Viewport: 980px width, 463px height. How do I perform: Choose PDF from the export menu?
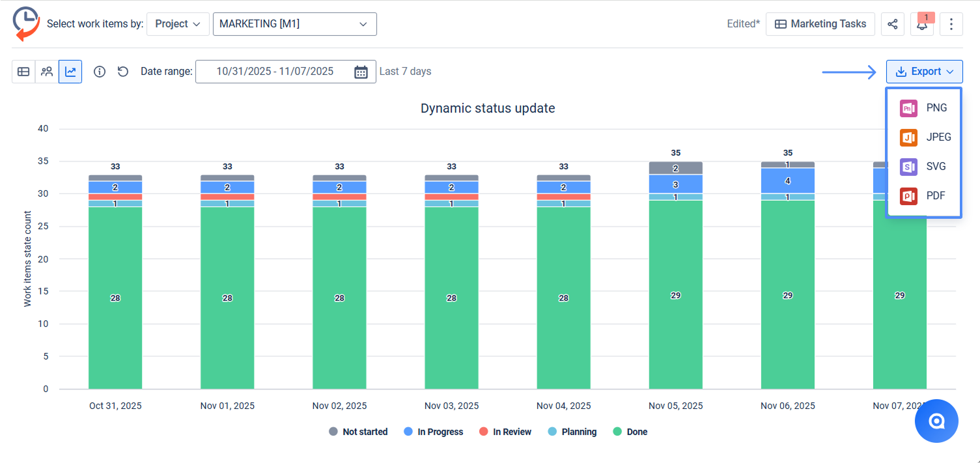(923, 196)
